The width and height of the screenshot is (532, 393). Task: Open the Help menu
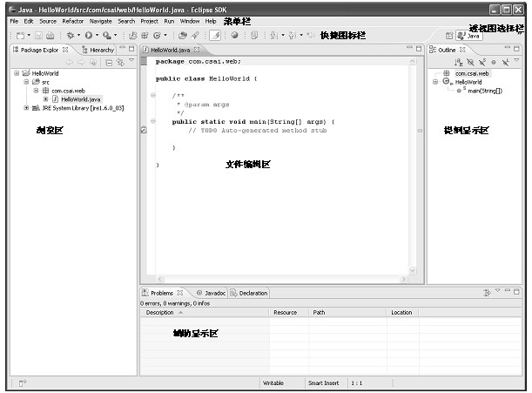click(x=211, y=21)
